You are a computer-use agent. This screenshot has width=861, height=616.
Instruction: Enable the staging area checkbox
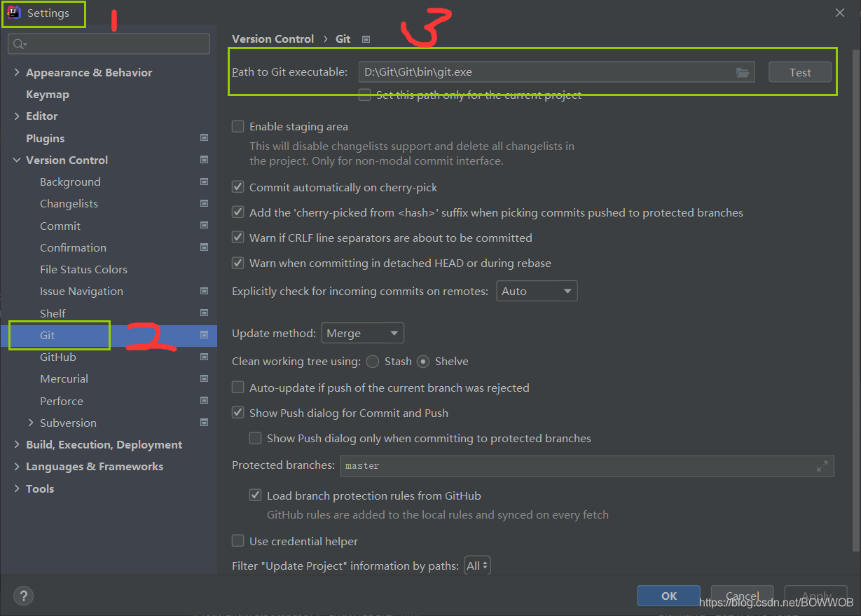click(238, 126)
